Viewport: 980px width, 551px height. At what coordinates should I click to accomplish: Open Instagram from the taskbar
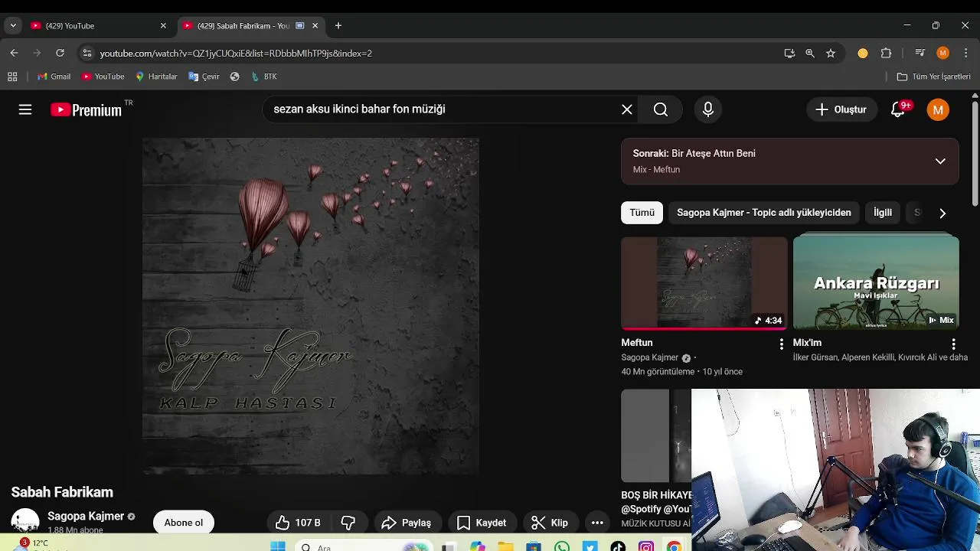pos(646,546)
